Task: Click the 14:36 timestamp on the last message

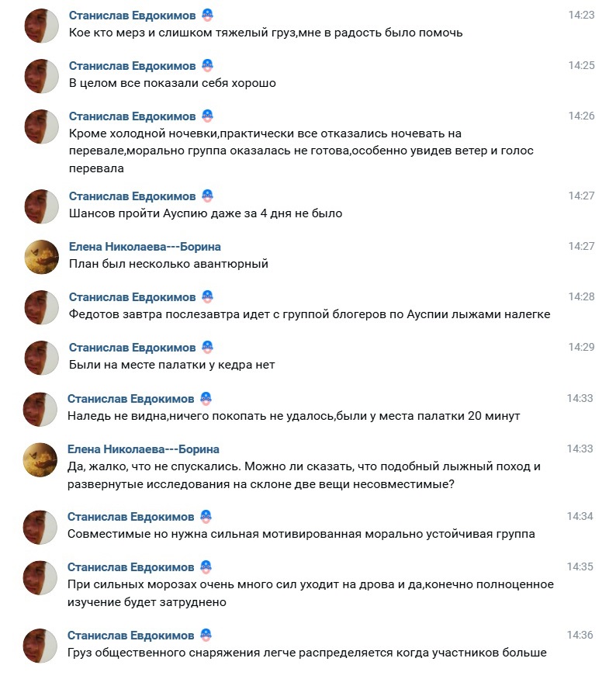Action: 580,636
